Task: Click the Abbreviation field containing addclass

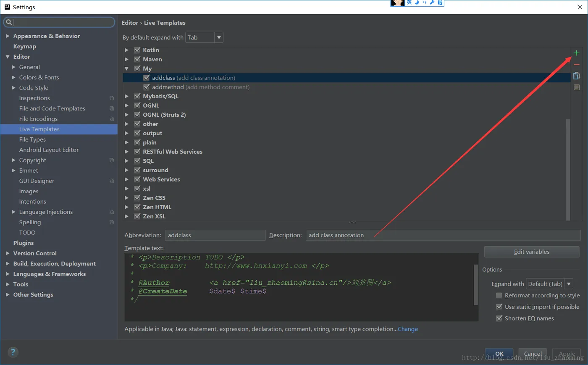Action: (x=215, y=235)
